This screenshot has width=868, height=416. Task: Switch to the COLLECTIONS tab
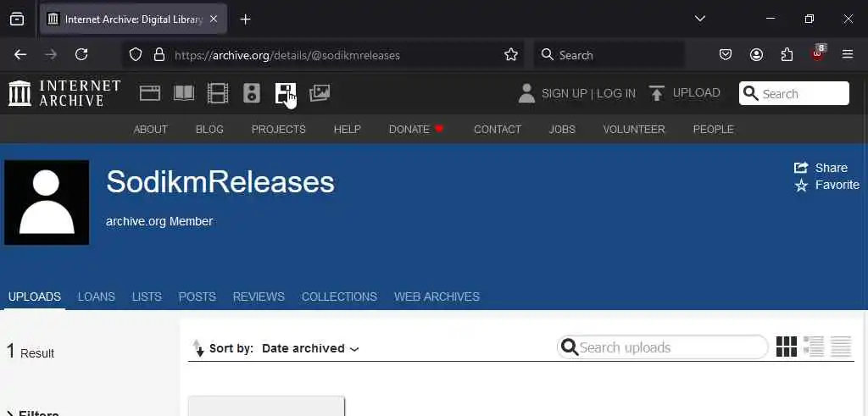[339, 297]
